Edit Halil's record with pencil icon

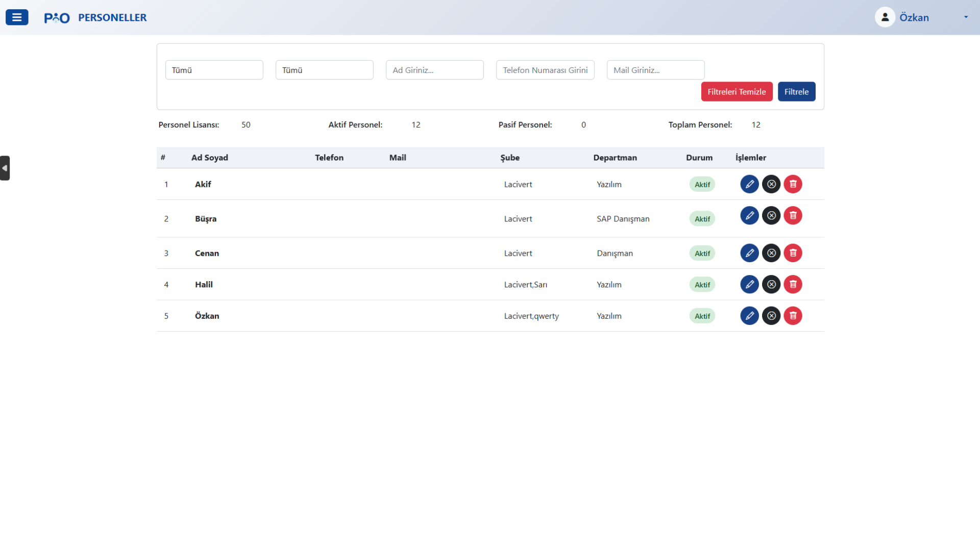pyautogui.click(x=749, y=284)
